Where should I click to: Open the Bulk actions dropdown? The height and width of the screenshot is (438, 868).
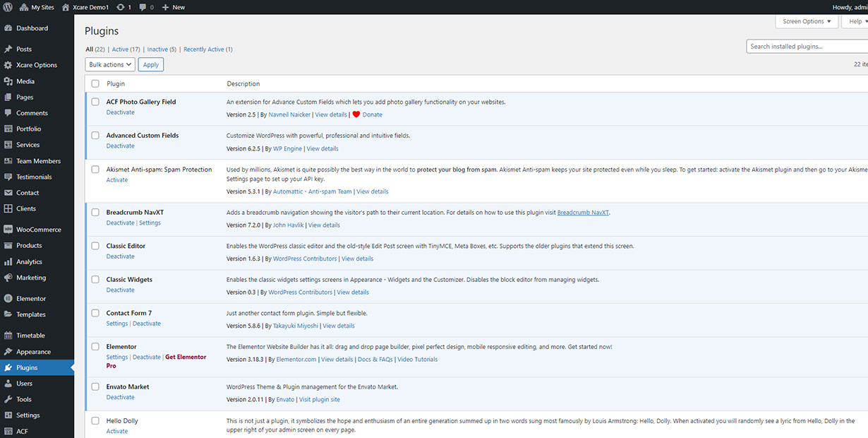(109, 64)
